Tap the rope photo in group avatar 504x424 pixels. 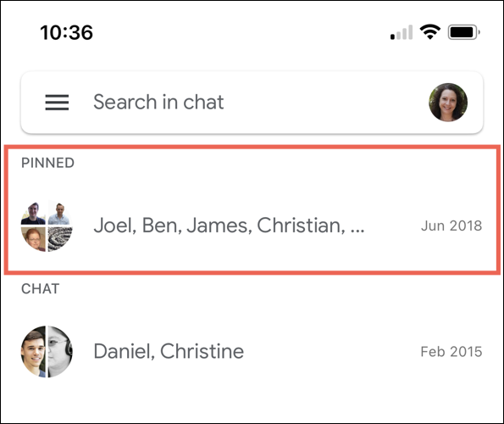coord(60,239)
